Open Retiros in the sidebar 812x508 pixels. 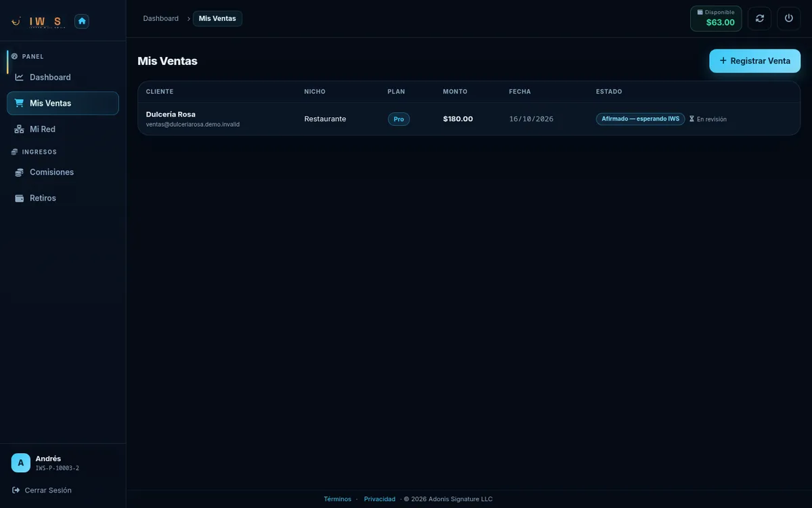[63, 198]
